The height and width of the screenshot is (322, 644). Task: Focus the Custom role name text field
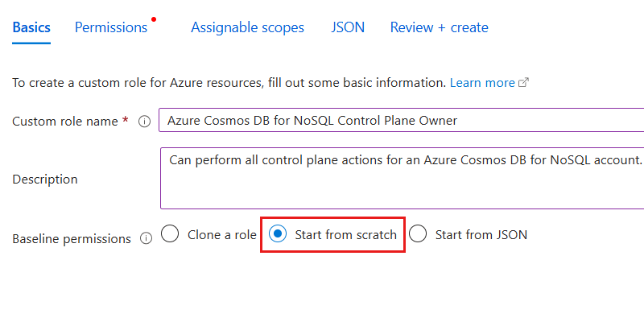(x=401, y=121)
